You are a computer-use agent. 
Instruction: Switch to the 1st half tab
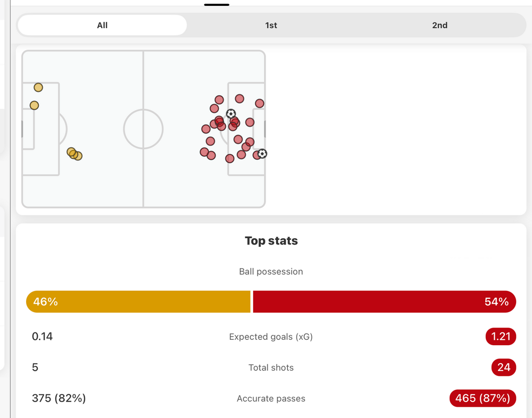pos(271,25)
